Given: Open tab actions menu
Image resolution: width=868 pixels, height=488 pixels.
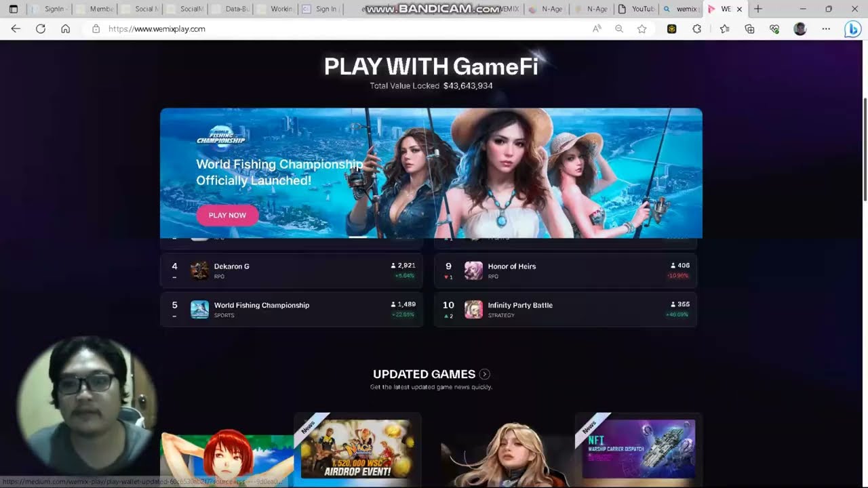Looking at the screenshot, I should pyautogui.click(x=13, y=9).
